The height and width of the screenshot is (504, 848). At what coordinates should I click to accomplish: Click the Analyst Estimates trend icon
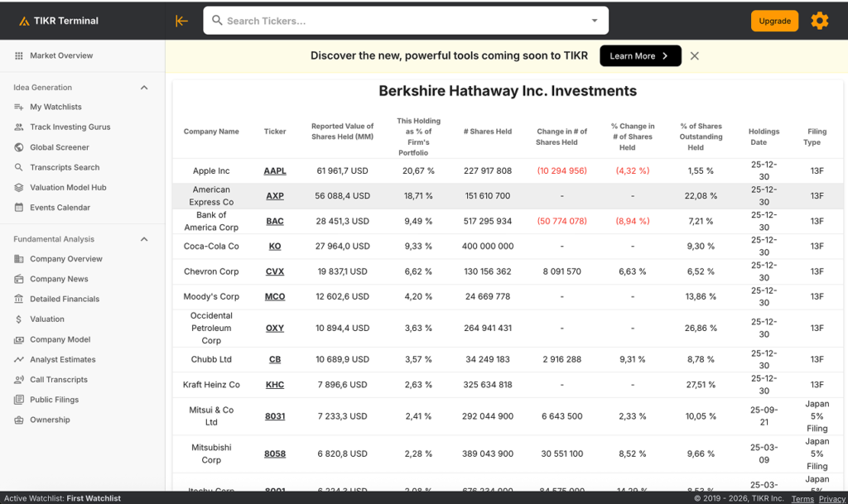(x=19, y=360)
